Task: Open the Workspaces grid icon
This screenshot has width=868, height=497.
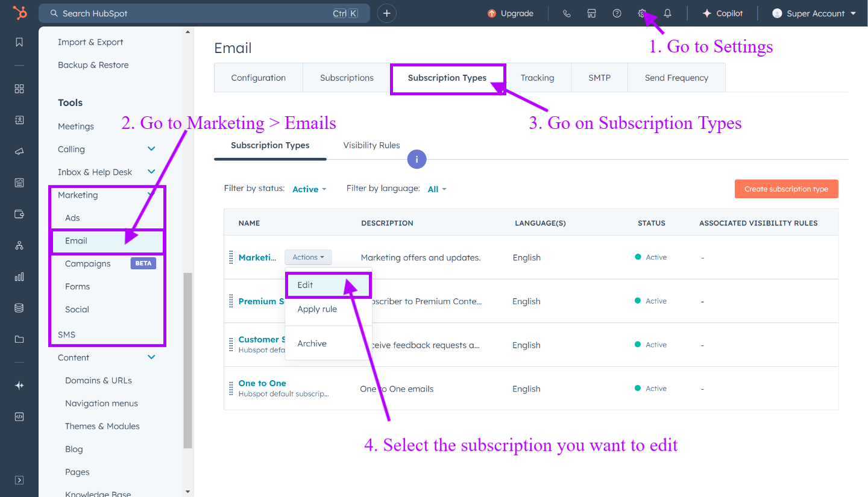Action: [x=19, y=89]
